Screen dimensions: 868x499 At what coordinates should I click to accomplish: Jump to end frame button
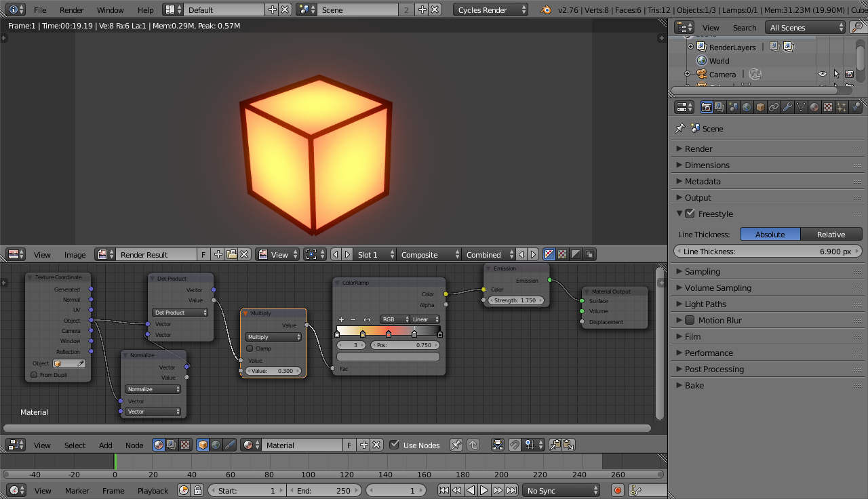pyautogui.click(x=512, y=490)
